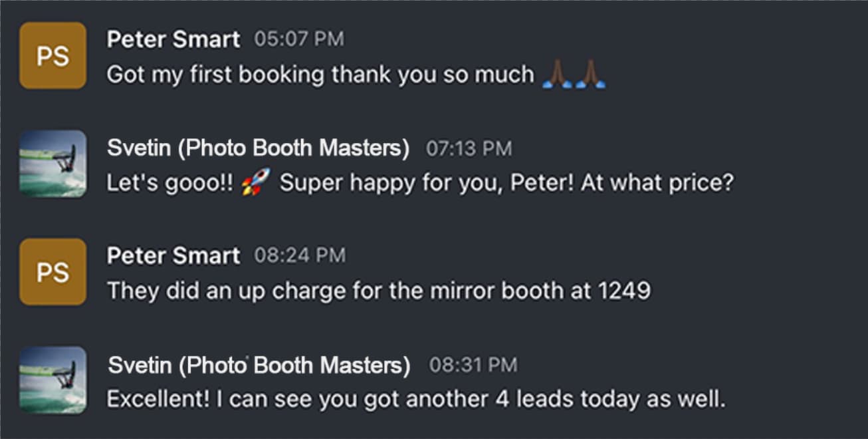The image size is (868, 439).
Task: Click the 'another 4 leads today' message
Action: coord(416,399)
